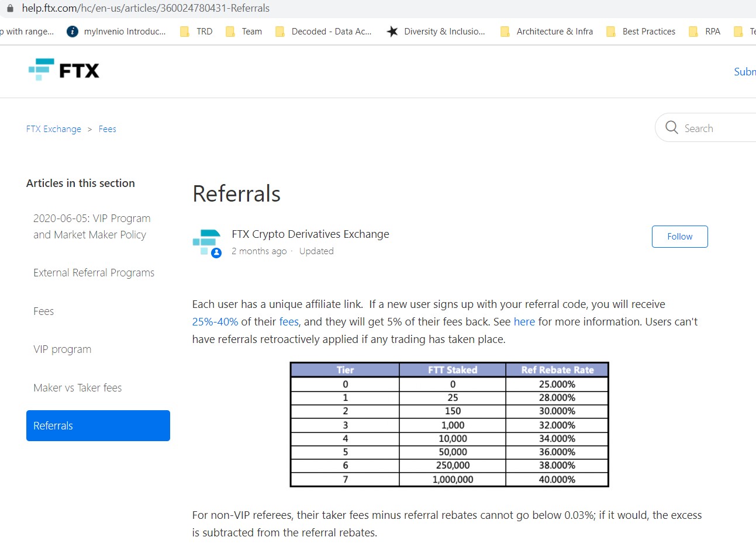This screenshot has width=756, height=551.
Task: Click the browser address bar URL
Action: click(x=146, y=8)
